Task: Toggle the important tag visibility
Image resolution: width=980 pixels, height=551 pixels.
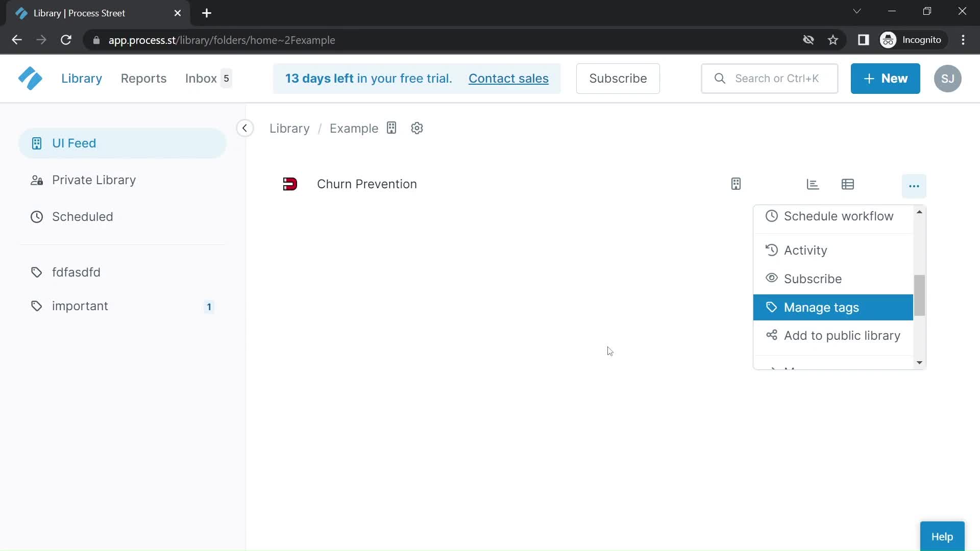Action: point(80,306)
